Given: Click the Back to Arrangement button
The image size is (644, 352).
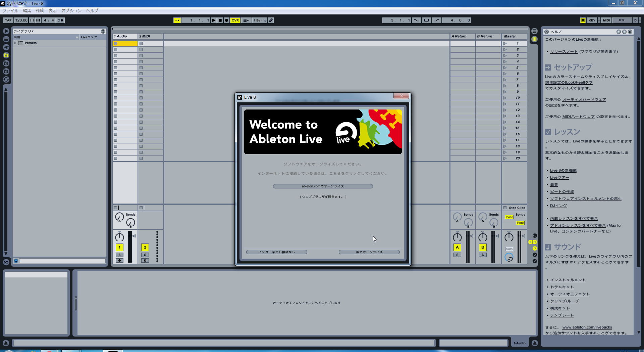Looking at the screenshot, I should [x=246, y=20].
